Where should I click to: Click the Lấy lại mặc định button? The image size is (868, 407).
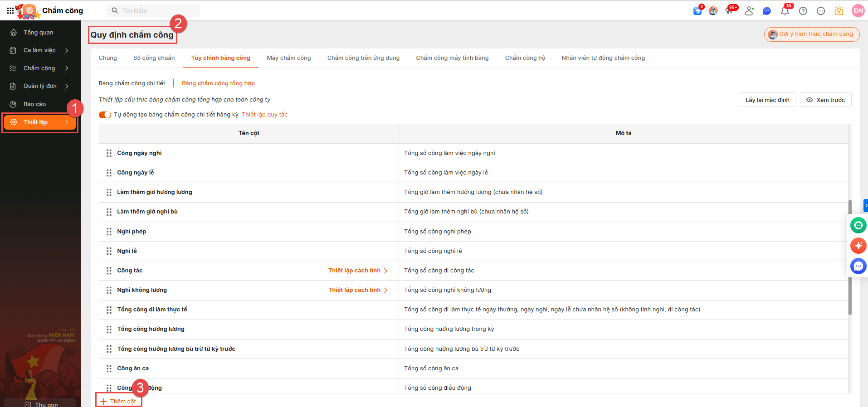click(x=767, y=100)
